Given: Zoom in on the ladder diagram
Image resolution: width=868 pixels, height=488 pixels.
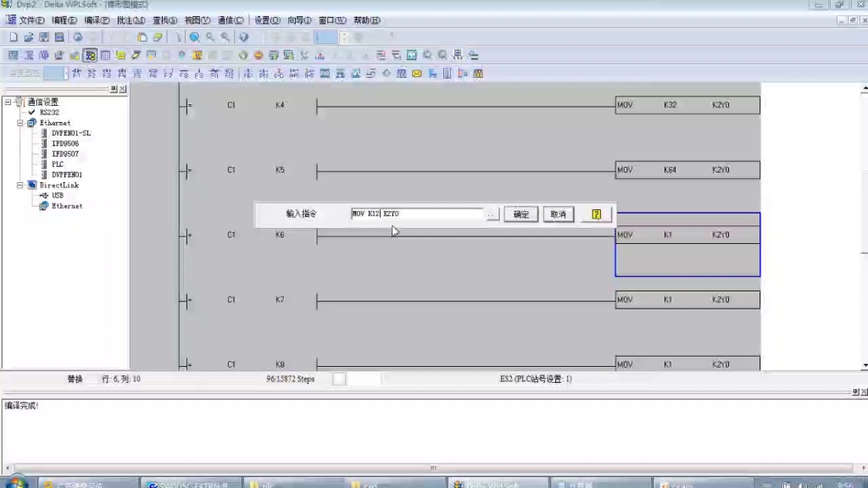Looking at the screenshot, I should 211,38.
